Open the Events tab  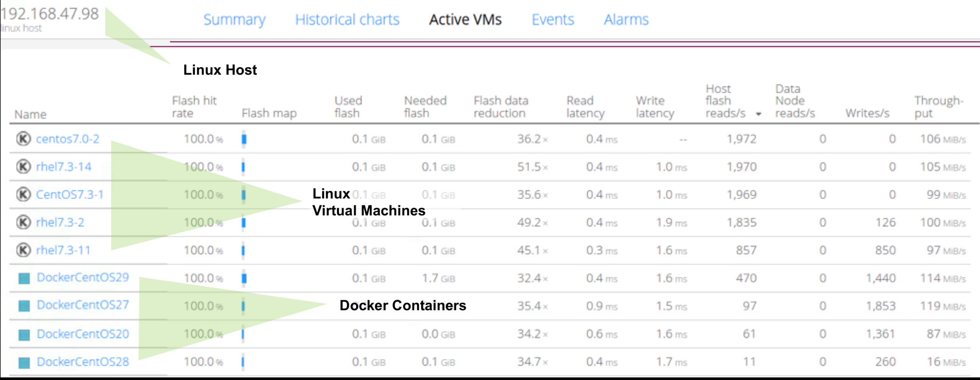pyautogui.click(x=553, y=20)
